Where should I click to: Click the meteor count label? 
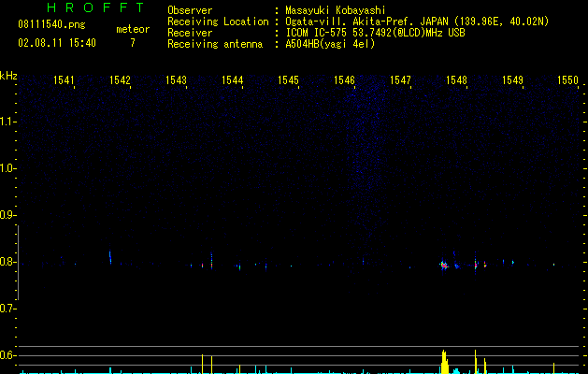click(x=133, y=29)
